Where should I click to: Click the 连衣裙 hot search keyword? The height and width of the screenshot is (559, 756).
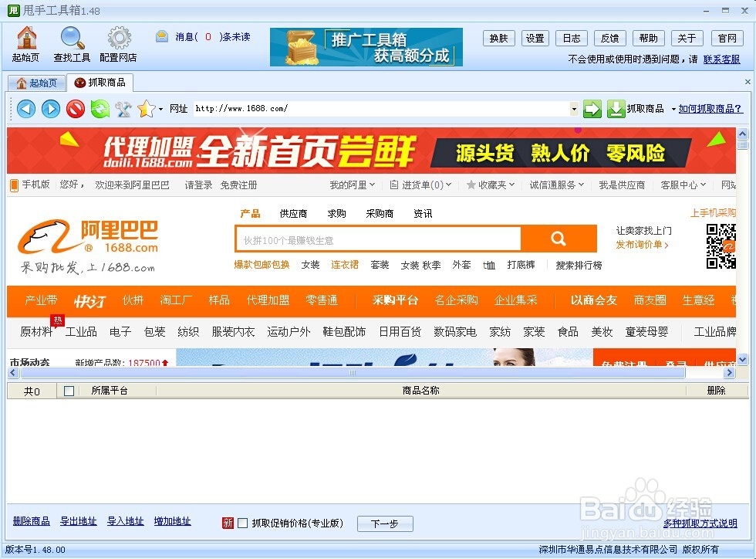345,265
